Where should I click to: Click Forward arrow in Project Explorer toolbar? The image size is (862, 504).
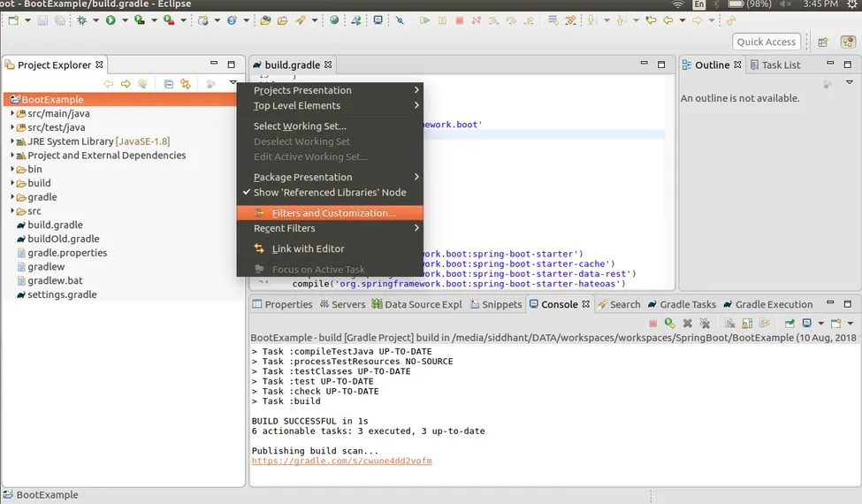pos(126,84)
